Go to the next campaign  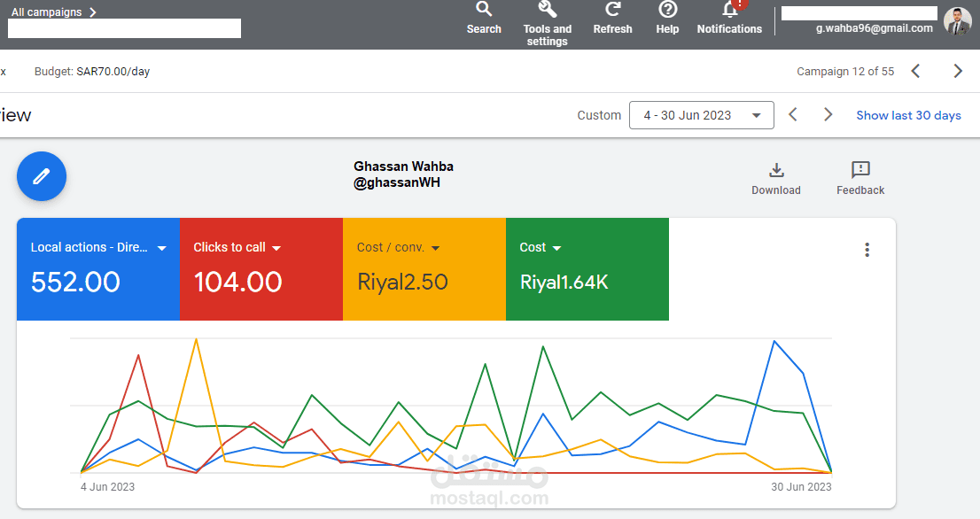click(957, 71)
